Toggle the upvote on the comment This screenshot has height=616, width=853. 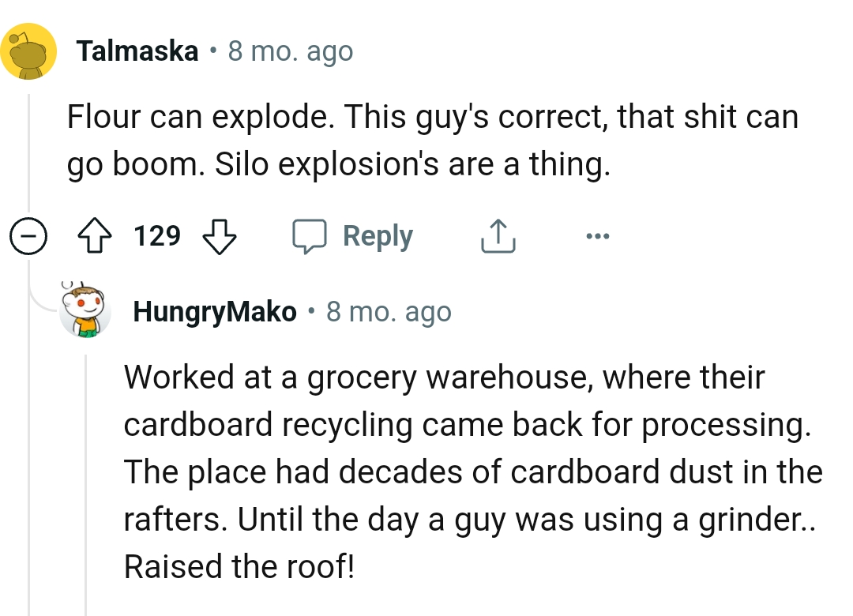click(x=94, y=235)
